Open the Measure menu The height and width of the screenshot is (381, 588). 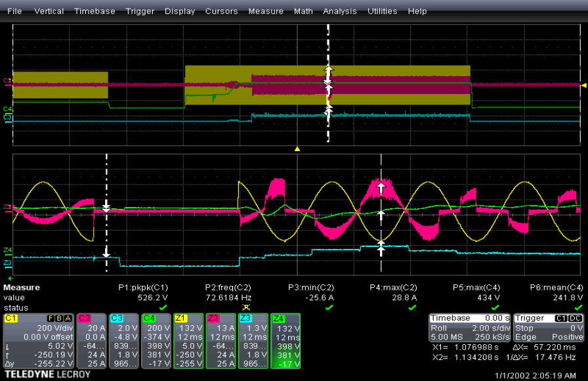(x=266, y=11)
